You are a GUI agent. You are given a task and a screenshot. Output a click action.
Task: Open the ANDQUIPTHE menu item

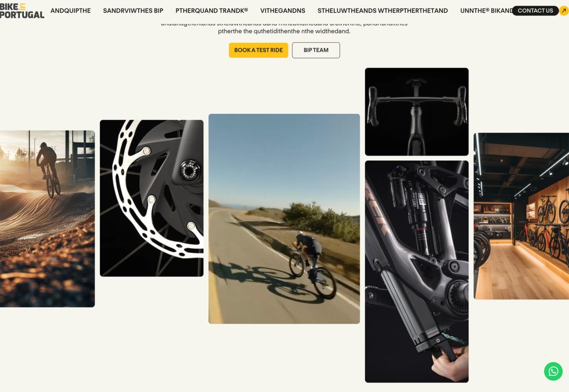(x=71, y=11)
